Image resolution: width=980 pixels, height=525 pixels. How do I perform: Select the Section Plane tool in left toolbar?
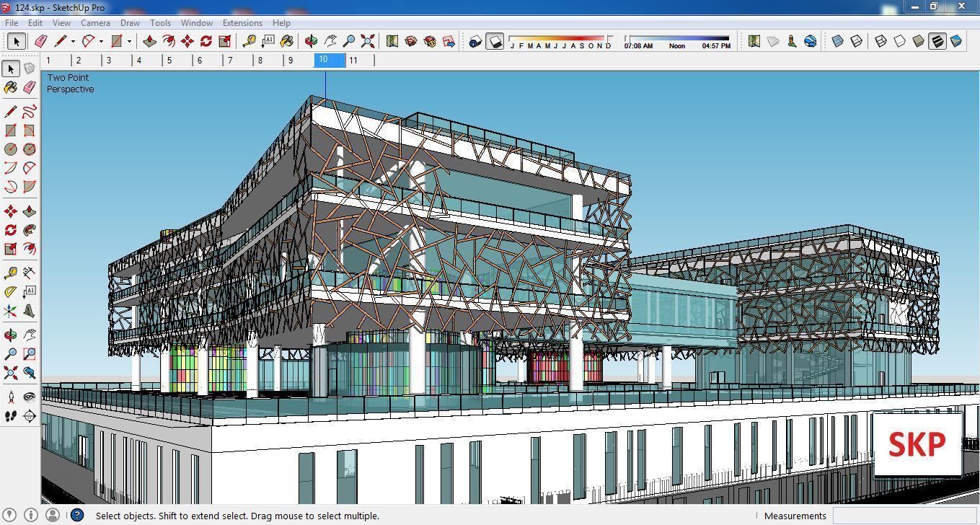coord(29,416)
